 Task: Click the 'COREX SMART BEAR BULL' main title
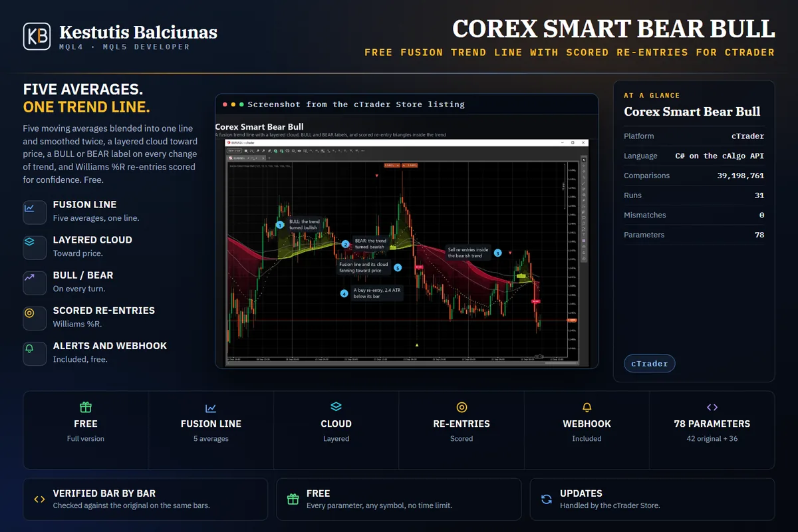coord(614,29)
